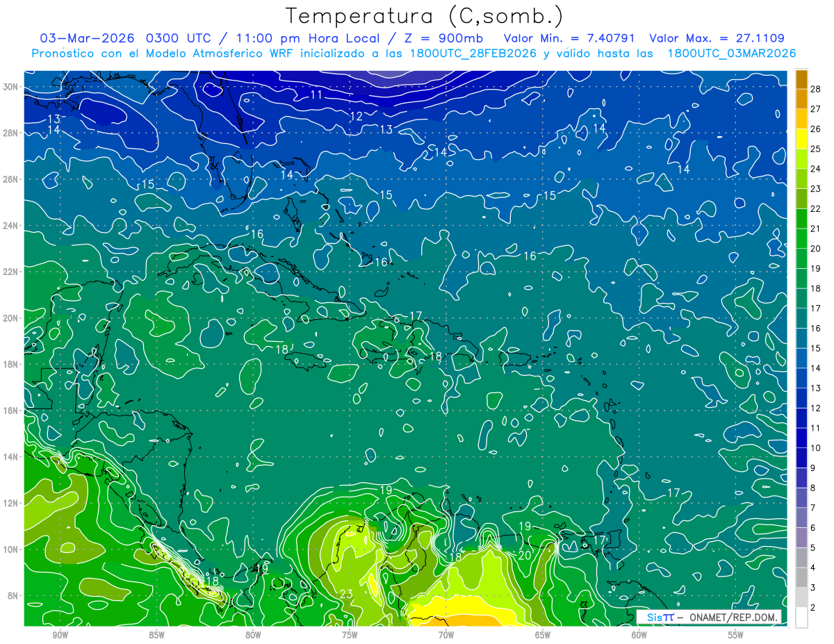Click the yellow legend swatch between 25 and 26
The width and height of the screenshot is (834, 644).
[801, 139]
